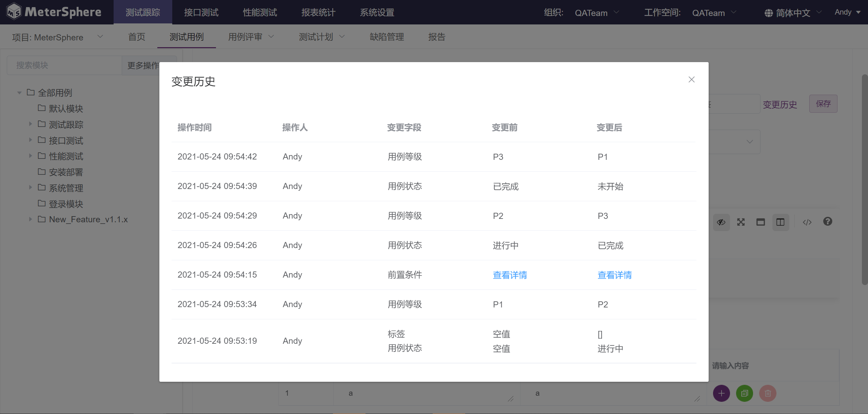Select the 测试跟踪 module folder
Image resolution: width=868 pixels, height=414 pixels.
coord(66,125)
